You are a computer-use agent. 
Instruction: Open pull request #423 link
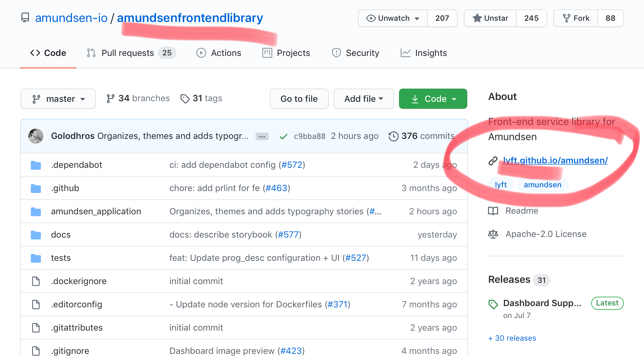pyautogui.click(x=291, y=351)
